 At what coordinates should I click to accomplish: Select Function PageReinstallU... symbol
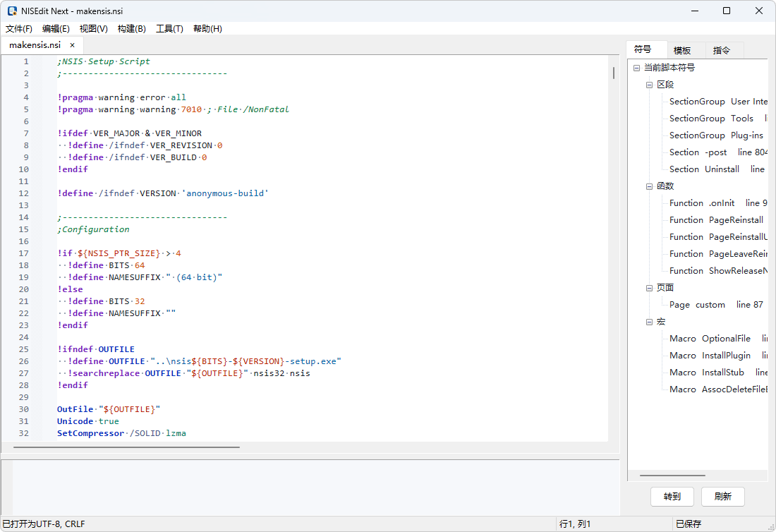[x=718, y=236]
